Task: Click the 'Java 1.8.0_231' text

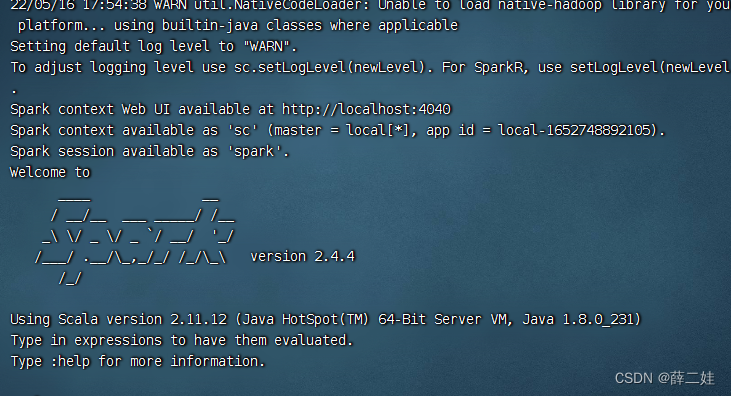Action: click(x=578, y=319)
